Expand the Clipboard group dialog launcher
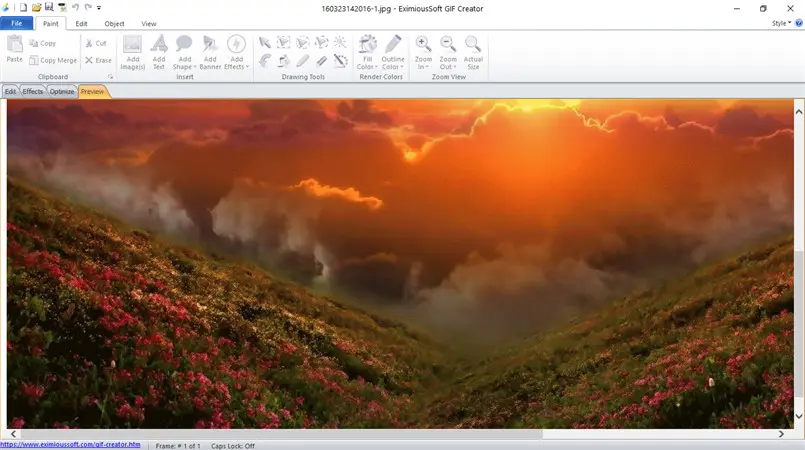This screenshot has height=450, width=805. 110,77
